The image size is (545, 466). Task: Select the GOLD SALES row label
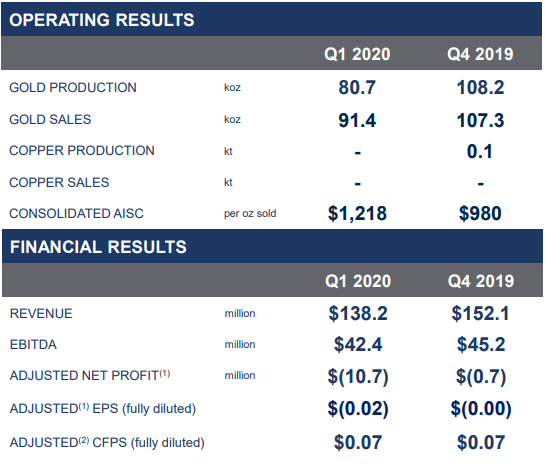coord(50,120)
